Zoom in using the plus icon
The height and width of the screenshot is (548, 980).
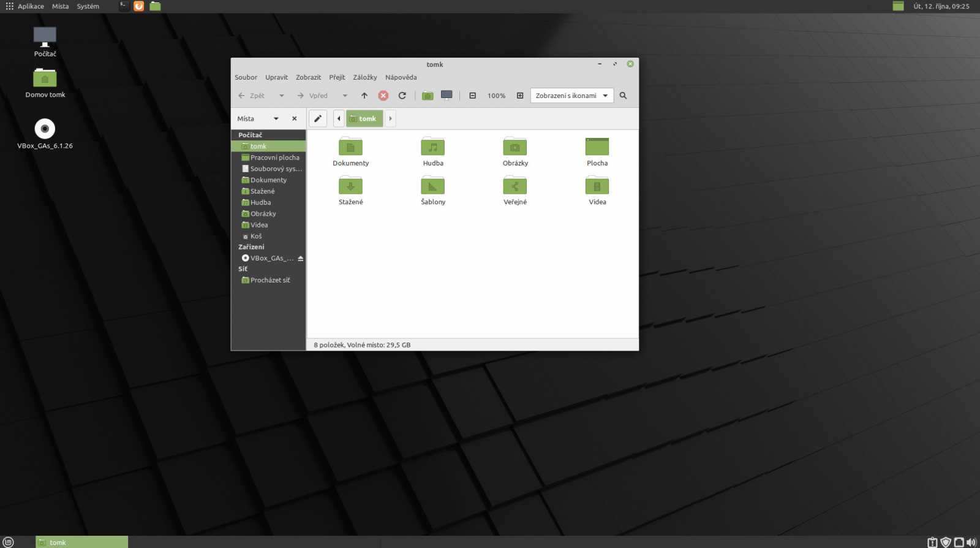pyautogui.click(x=520, y=96)
